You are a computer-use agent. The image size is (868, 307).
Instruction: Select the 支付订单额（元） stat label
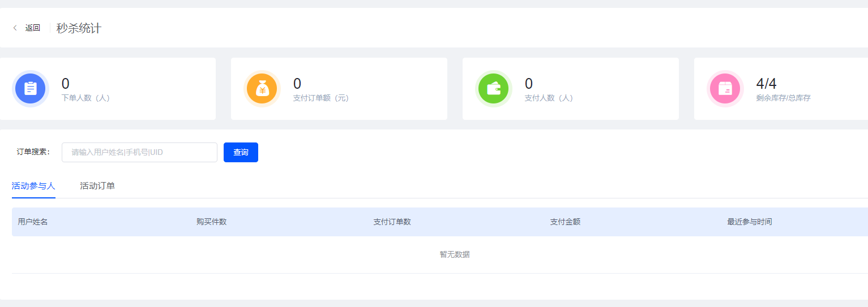321,98
